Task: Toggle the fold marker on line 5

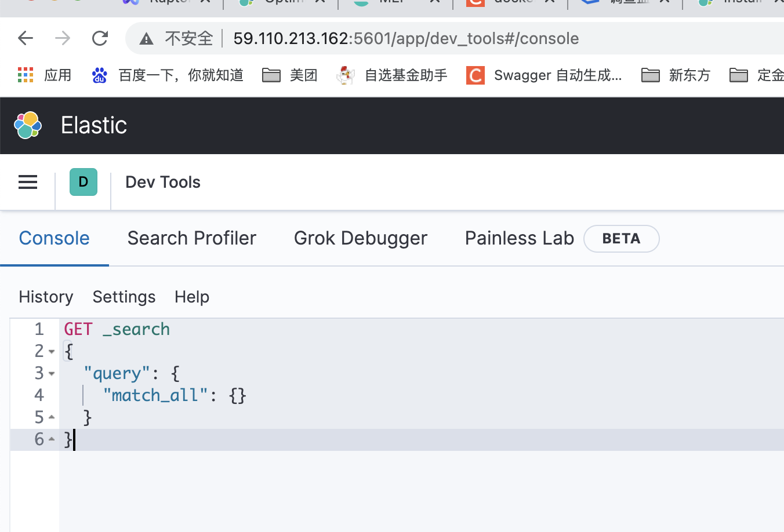Action: (52, 417)
